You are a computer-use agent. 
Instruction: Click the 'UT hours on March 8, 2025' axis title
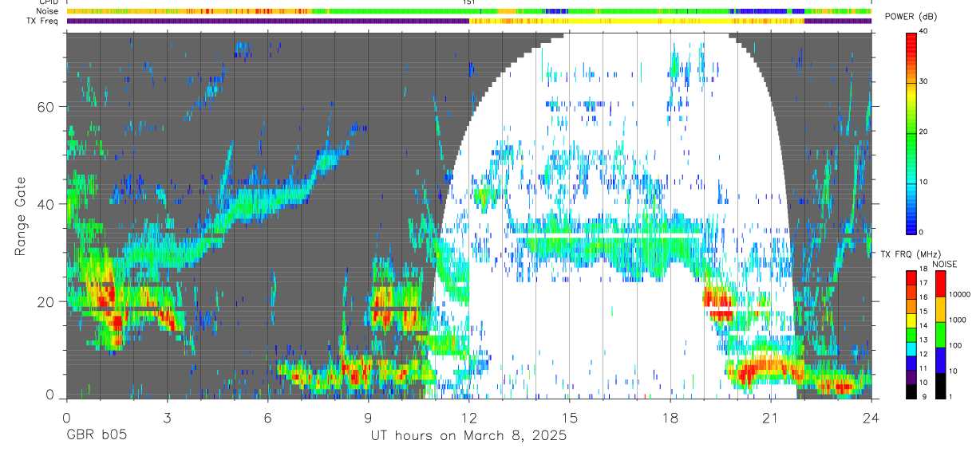pyautogui.click(x=468, y=437)
